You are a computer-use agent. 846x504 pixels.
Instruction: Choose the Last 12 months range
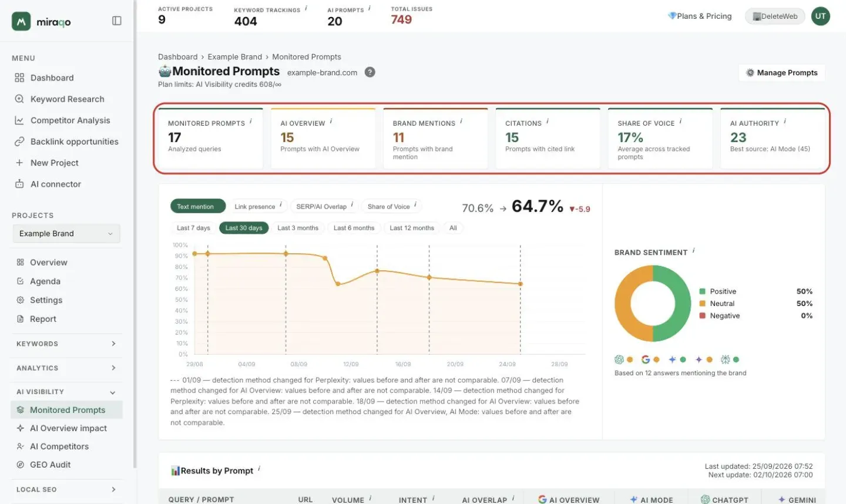click(x=412, y=228)
